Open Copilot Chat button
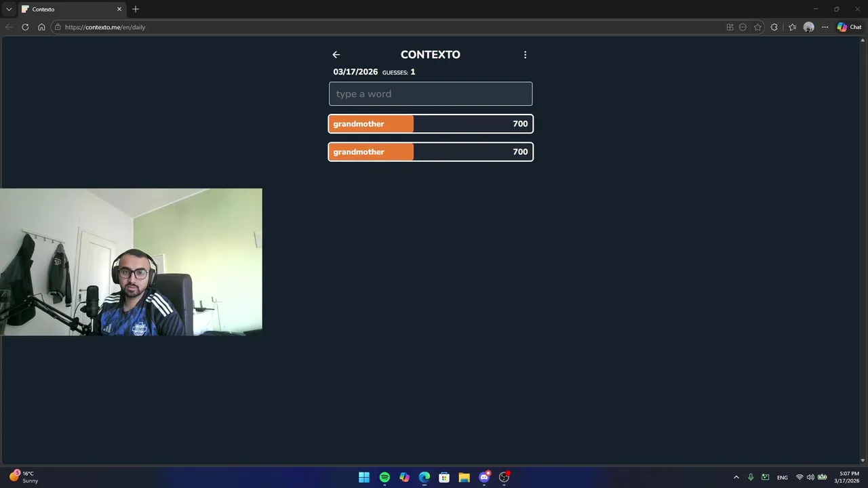 tap(849, 27)
